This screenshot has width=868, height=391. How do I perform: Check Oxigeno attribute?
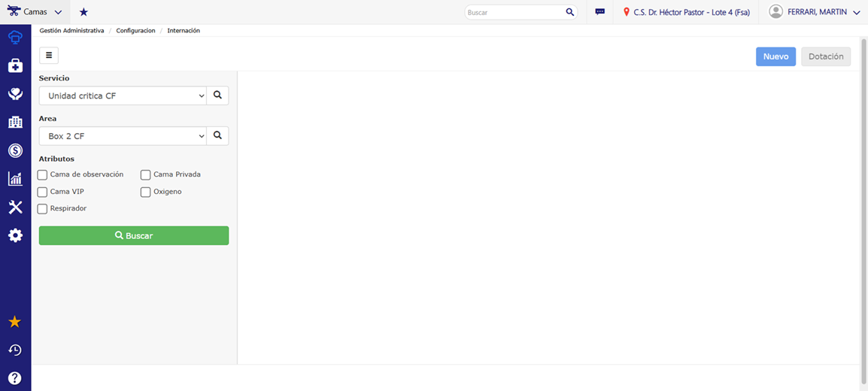146,192
